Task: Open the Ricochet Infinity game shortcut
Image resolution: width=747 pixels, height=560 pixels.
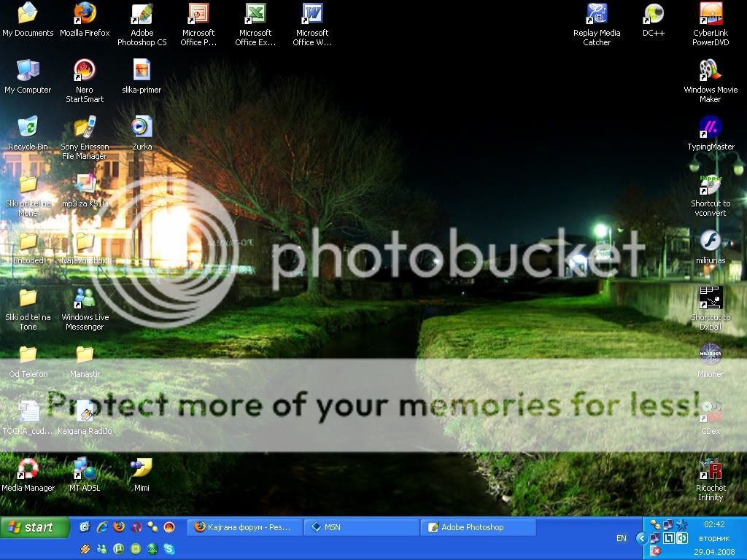Action: (710, 469)
